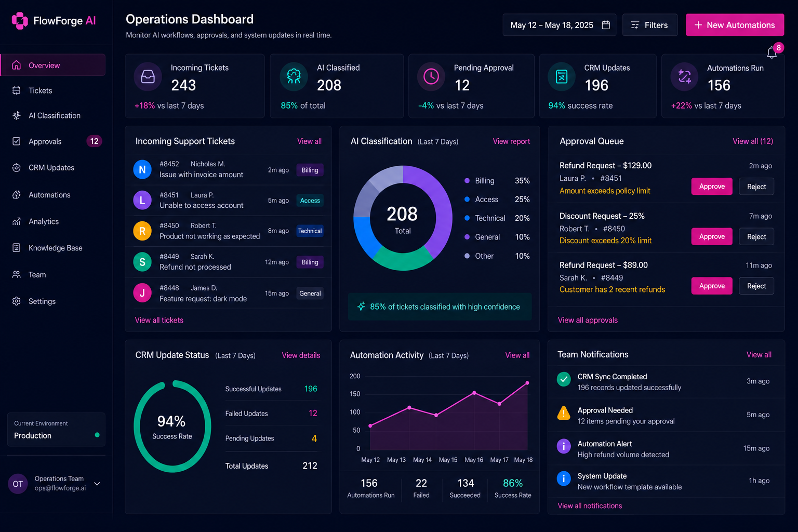Click the Access tag on ticket #8451

310,201
